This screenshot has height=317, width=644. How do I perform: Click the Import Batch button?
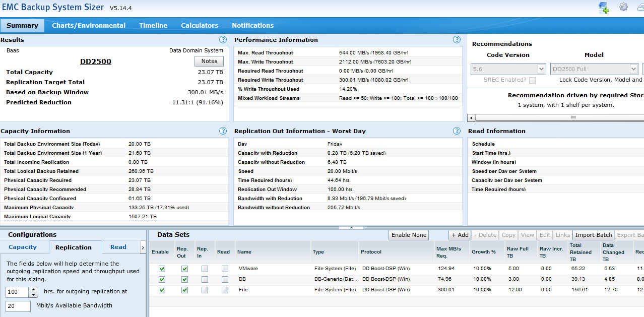593,235
